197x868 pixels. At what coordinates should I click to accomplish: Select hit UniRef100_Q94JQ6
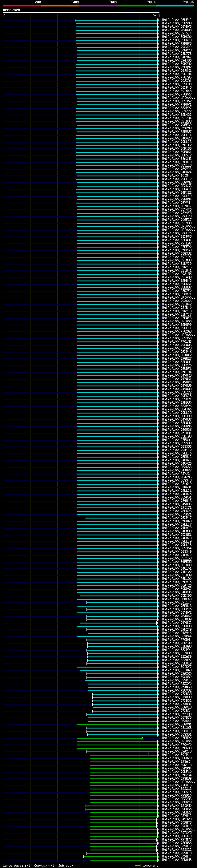tap(177, 60)
